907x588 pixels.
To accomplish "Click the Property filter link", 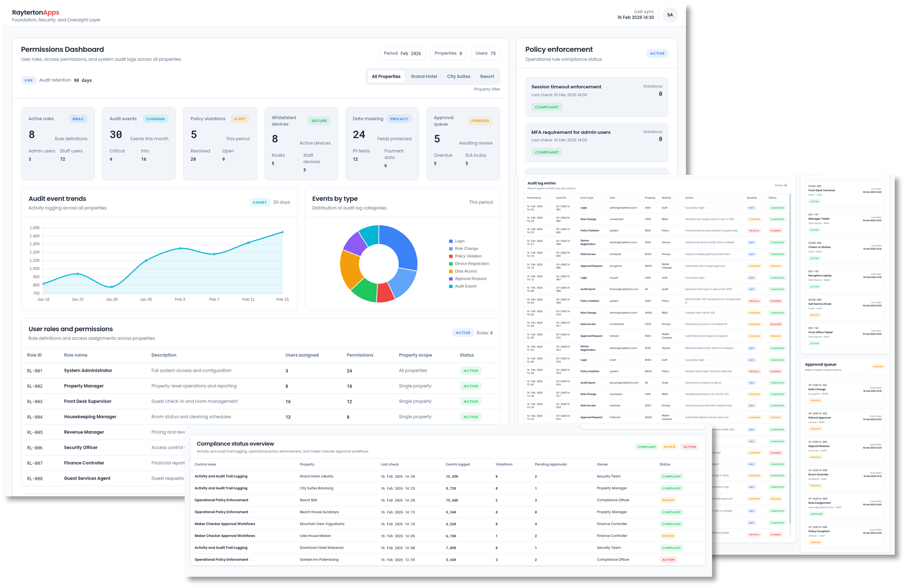I will click(x=487, y=89).
